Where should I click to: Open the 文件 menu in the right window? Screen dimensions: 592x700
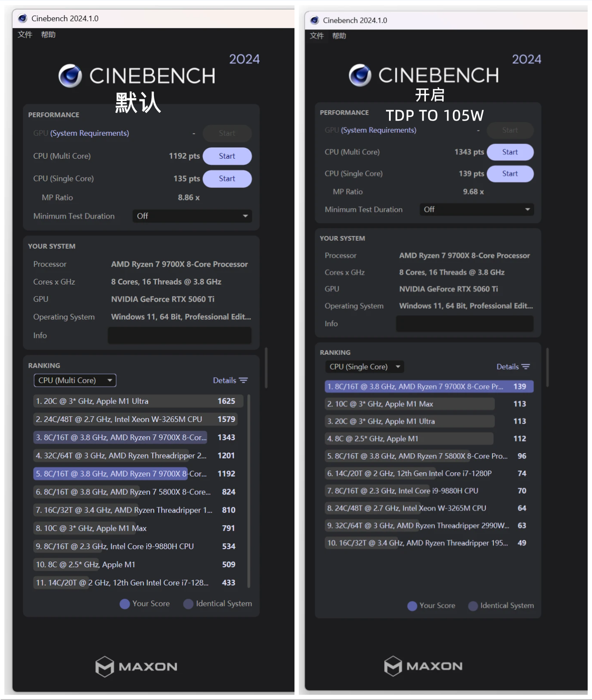(317, 36)
